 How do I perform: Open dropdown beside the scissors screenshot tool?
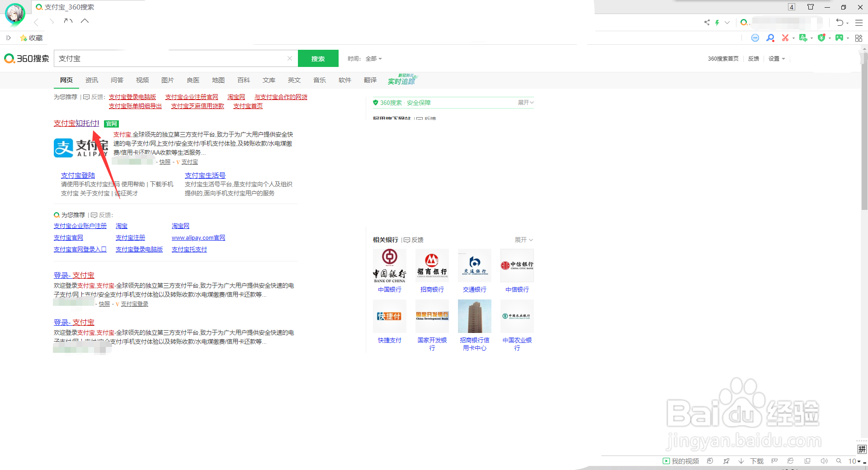[x=793, y=38]
